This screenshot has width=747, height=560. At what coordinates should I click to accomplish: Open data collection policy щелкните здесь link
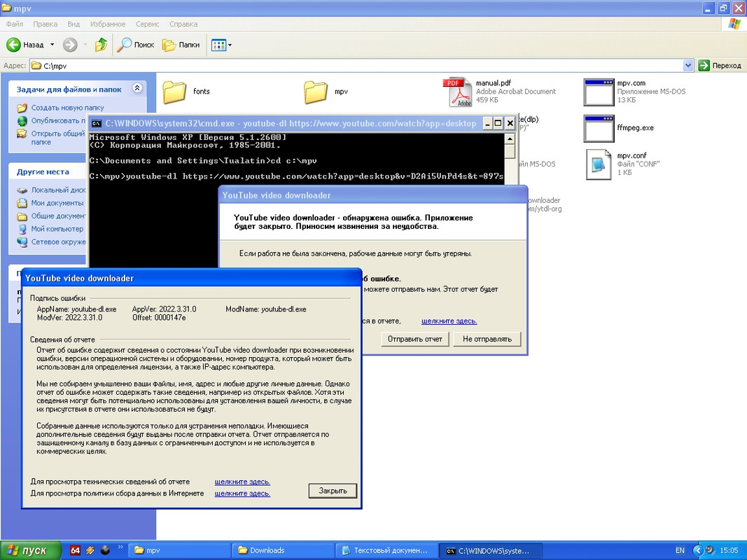click(242, 493)
